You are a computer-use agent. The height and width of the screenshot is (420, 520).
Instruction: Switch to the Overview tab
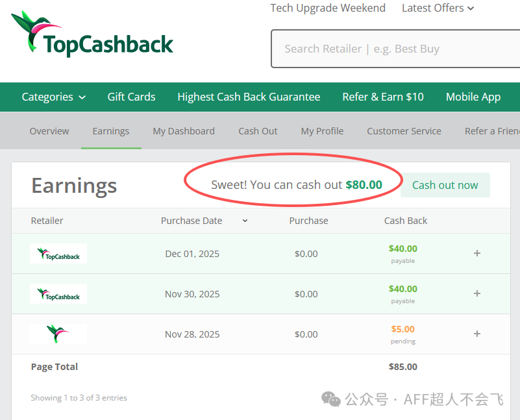[49, 131]
